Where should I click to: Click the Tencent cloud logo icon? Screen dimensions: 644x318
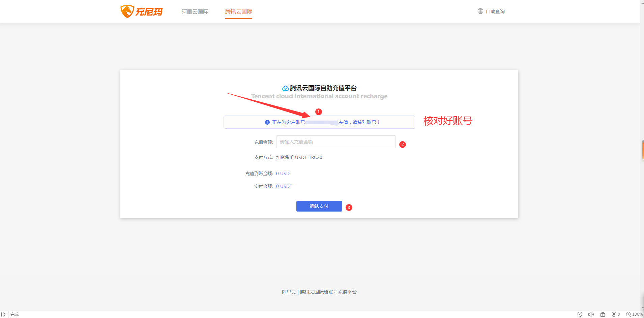286,88
